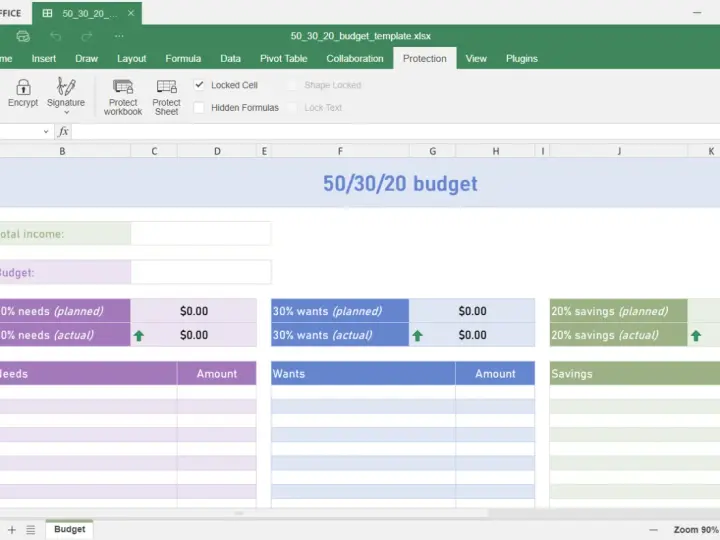This screenshot has width=720, height=540.
Task: Click 30% wants (actual) cell
Action: [x=340, y=335]
